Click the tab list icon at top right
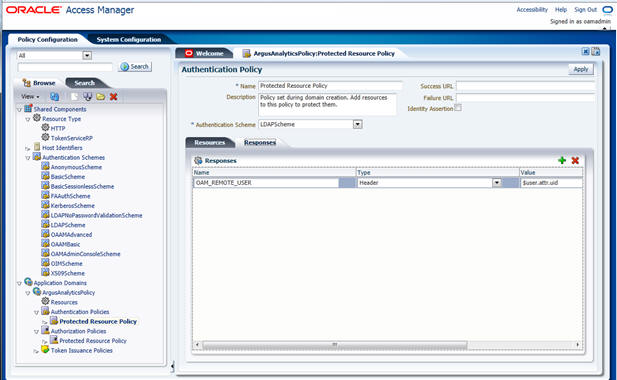This screenshot has height=380, width=617. [x=596, y=52]
